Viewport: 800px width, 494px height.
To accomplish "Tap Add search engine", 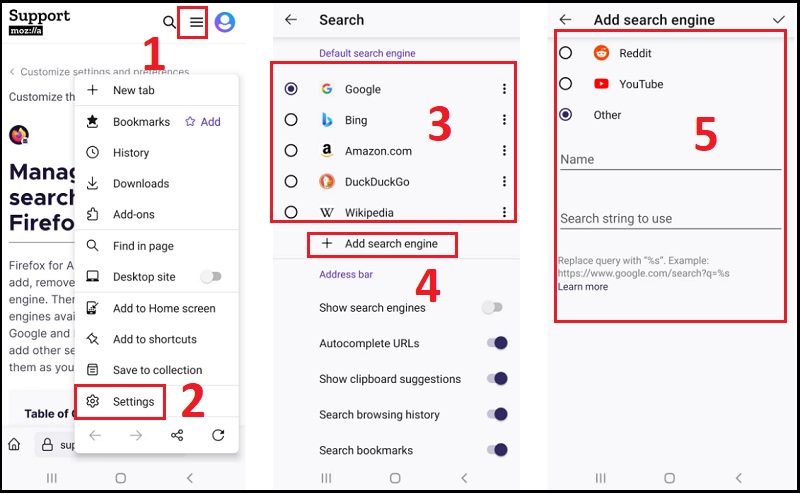I will click(382, 244).
